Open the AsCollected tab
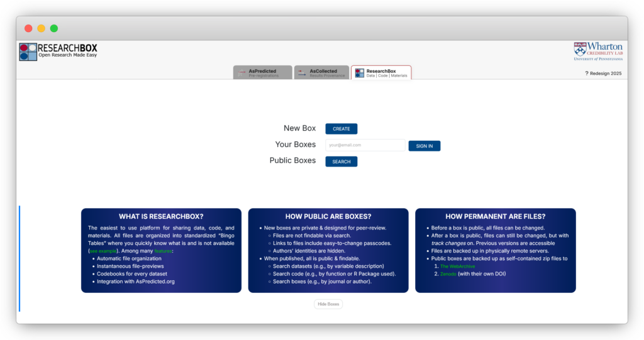The image size is (644, 340). [321, 73]
